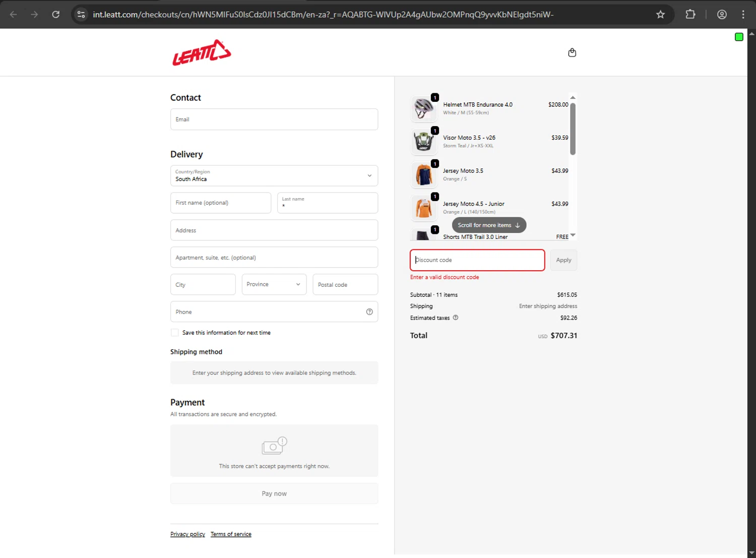
Task: Click the First name (optional) field
Action: pos(221,203)
